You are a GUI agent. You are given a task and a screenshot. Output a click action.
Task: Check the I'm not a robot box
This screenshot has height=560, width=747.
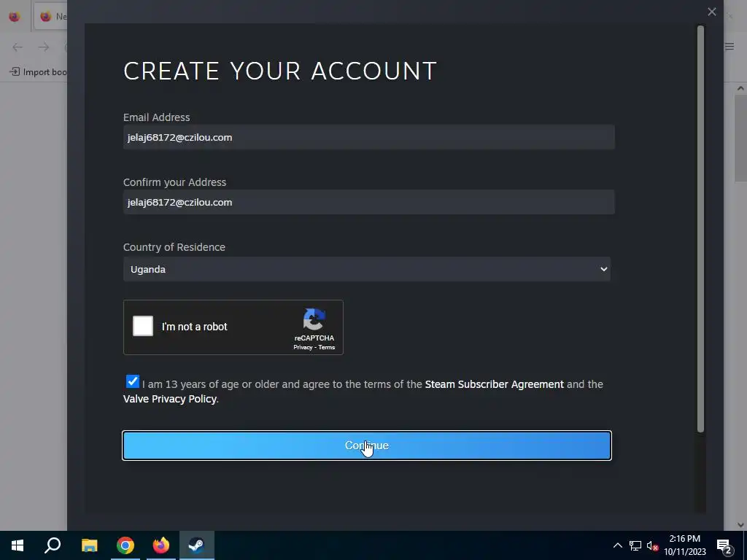(x=143, y=326)
